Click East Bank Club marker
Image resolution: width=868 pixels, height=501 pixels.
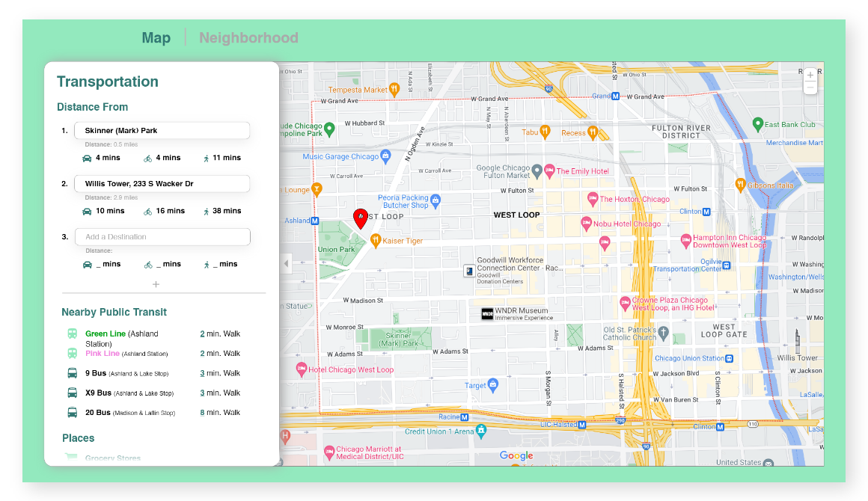pyautogui.click(x=758, y=124)
